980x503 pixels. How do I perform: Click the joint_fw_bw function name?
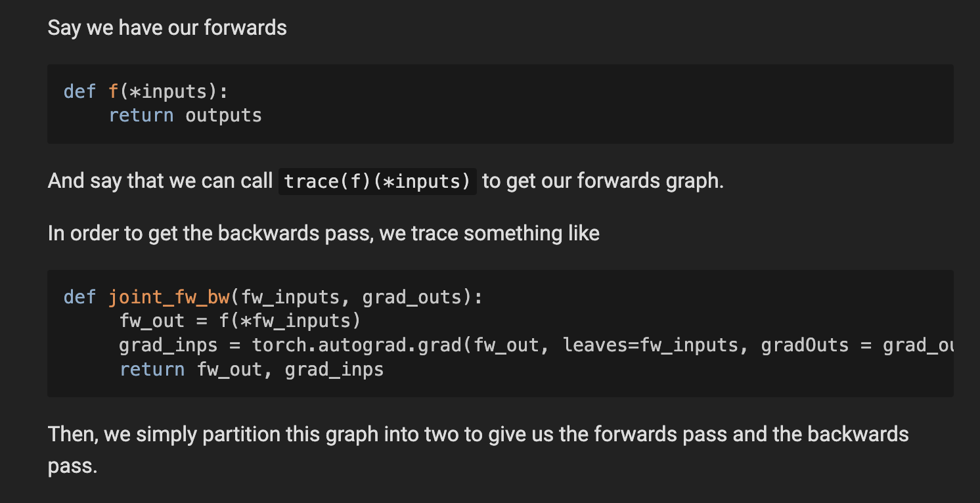168,297
